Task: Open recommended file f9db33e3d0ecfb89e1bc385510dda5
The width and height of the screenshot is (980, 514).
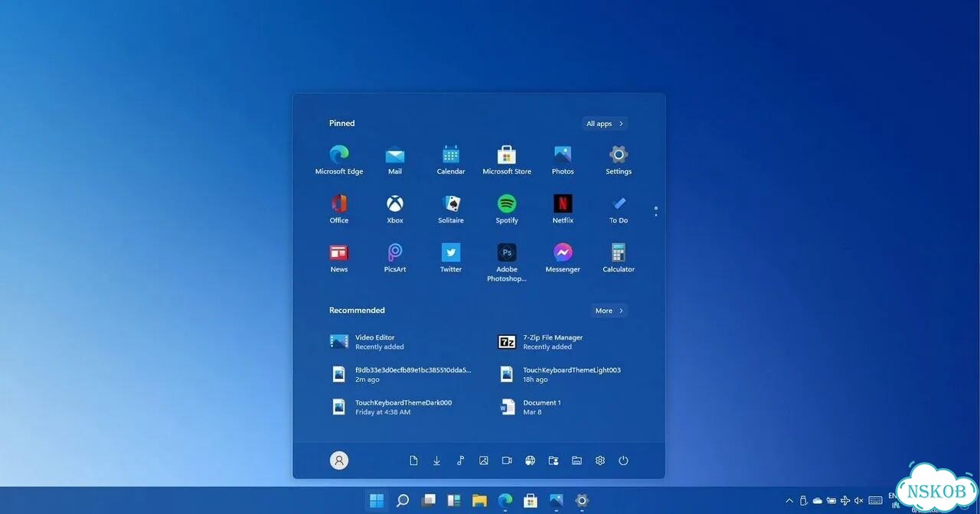Action: 402,374
